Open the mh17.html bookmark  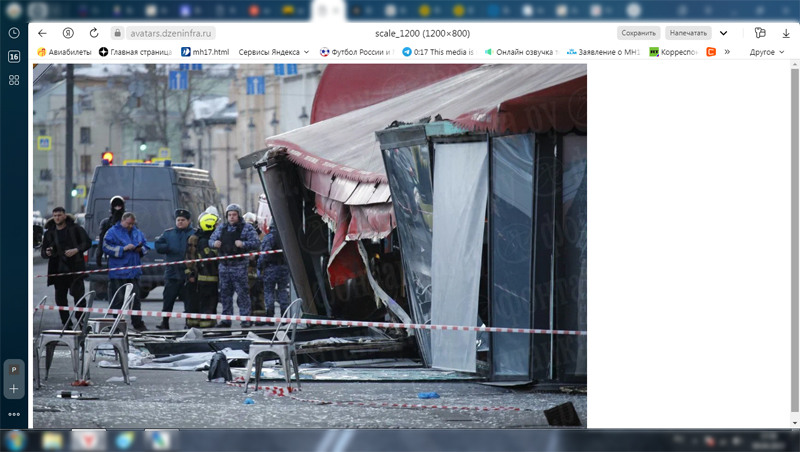pyautogui.click(x=205, y=52)
